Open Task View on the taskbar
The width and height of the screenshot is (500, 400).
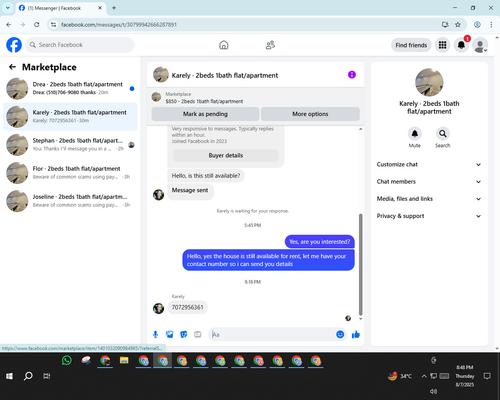click(x=47, y=376)
